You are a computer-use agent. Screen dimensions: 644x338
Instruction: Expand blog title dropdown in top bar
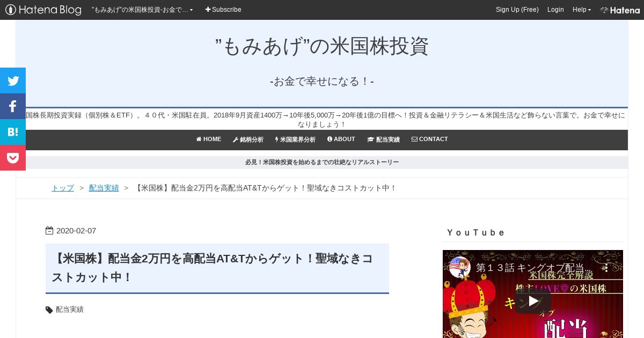click(142, 10)
